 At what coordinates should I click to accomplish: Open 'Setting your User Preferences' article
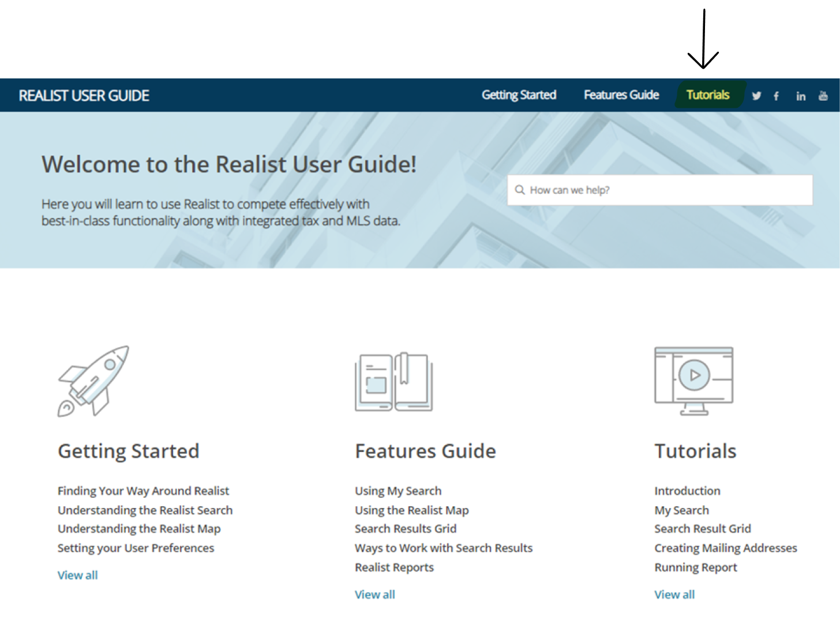click(x=136, y=548)
